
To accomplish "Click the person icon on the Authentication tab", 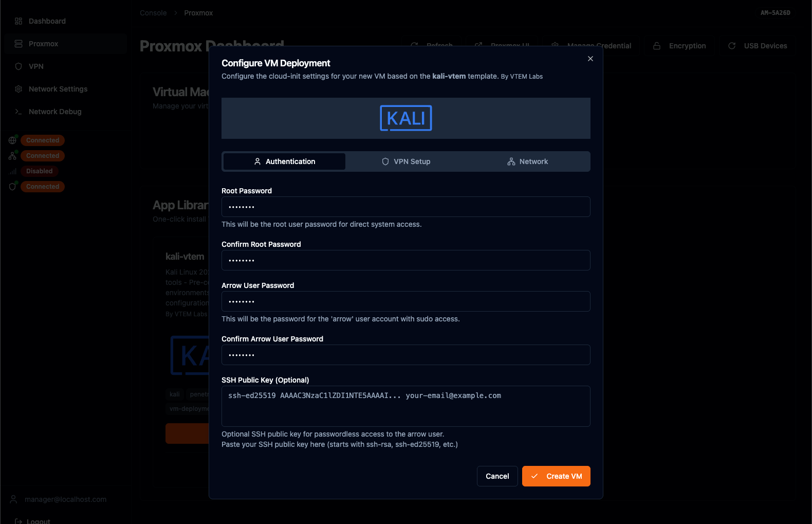I will (x=257, y=161).
